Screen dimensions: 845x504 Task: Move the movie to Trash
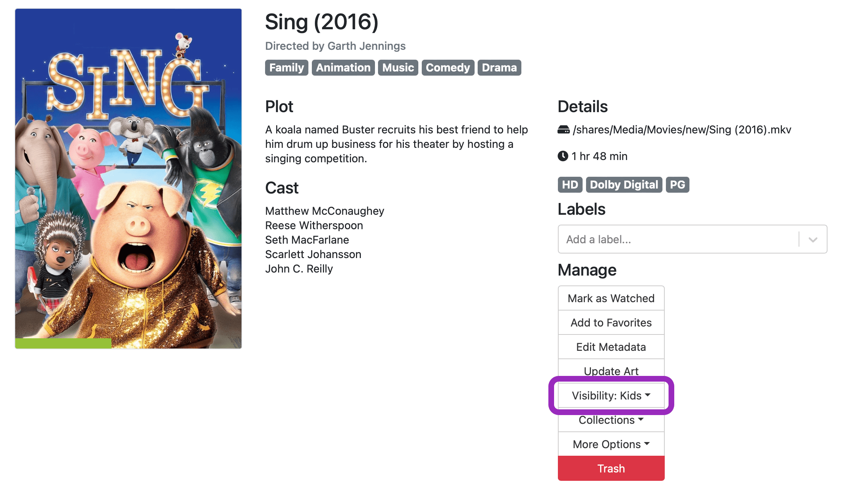click(611, 469)
